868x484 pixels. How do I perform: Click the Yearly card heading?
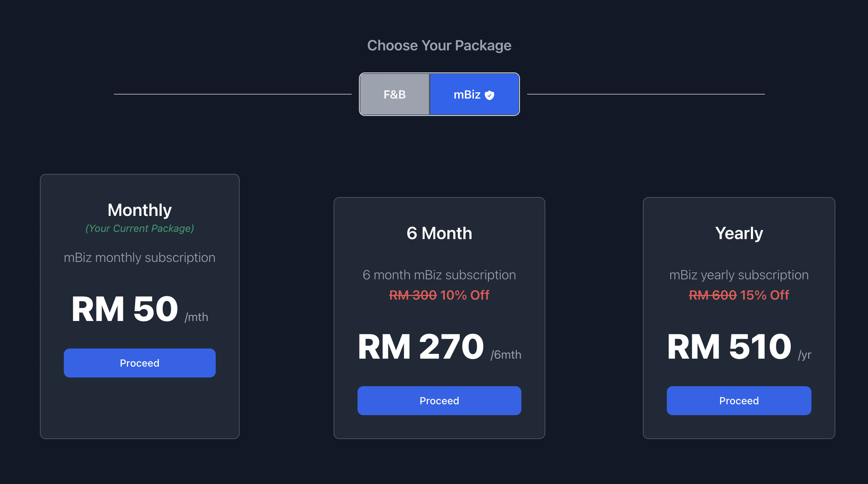pos(739,233)
